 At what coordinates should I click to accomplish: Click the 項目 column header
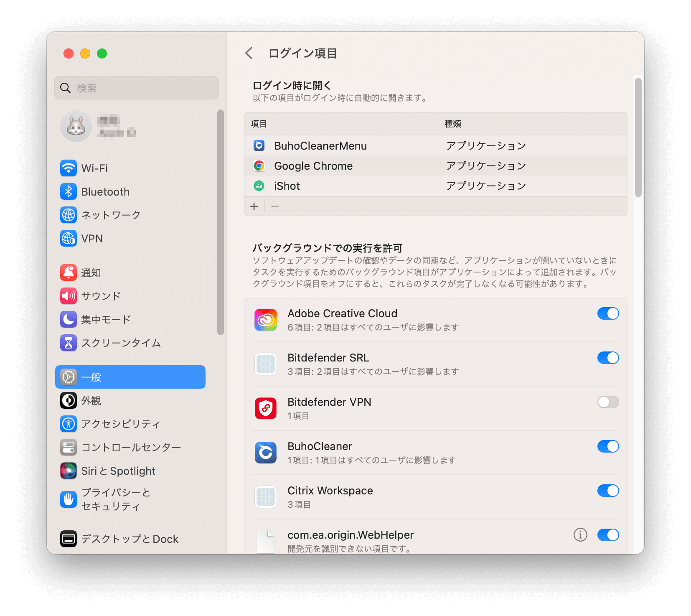(259, 124)
